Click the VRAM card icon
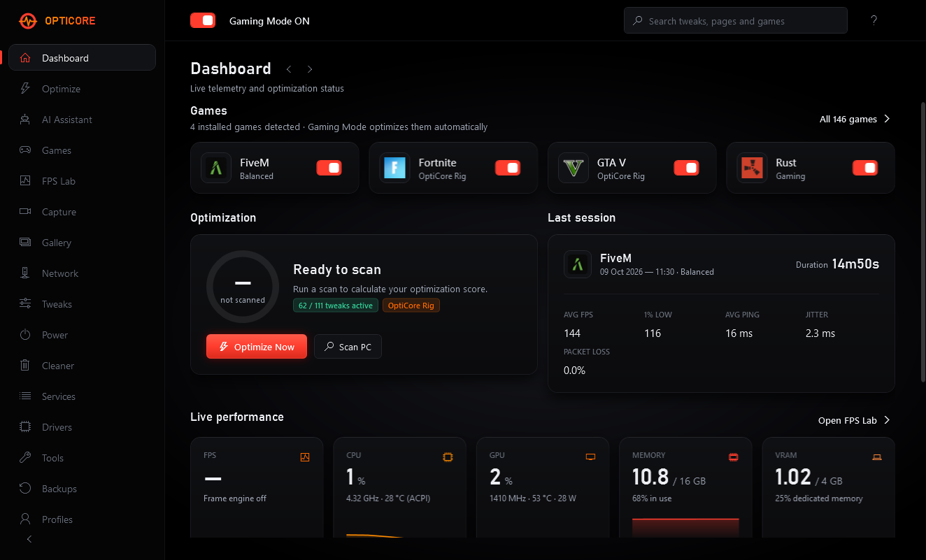This screenshot has width=926, height=560. point(876,457)
